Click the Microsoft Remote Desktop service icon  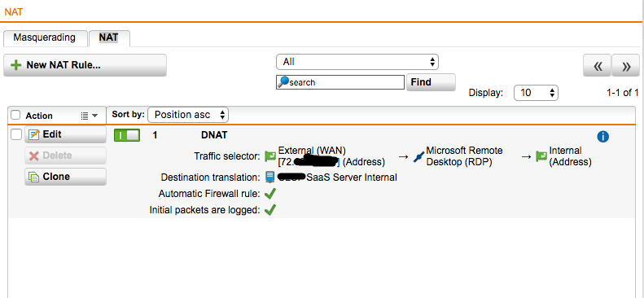[418, 156]
